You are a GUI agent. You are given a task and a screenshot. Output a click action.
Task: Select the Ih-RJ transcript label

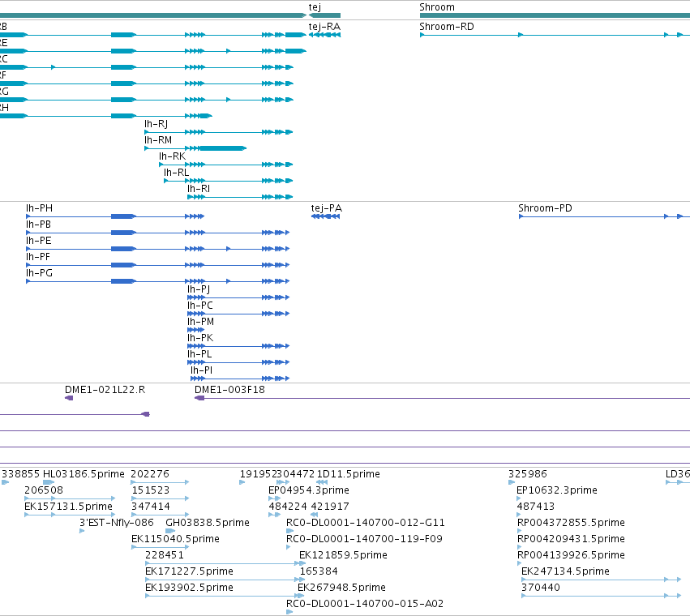(156, 124)
